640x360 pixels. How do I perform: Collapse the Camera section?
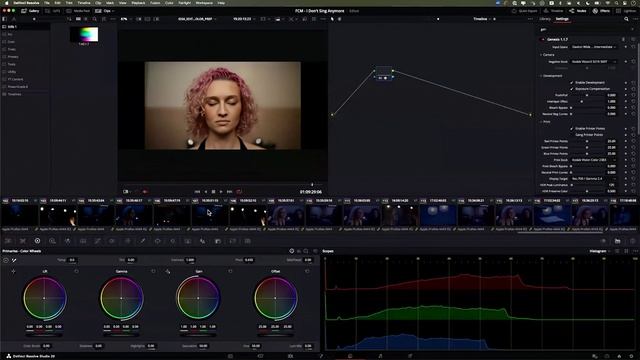pyautogui.click(x=541, y=55)
